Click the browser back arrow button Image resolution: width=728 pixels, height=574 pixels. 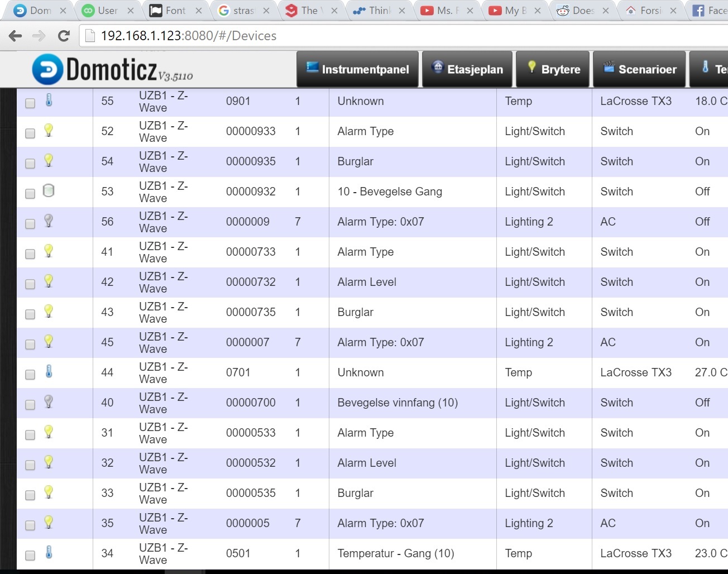(16, 36)
